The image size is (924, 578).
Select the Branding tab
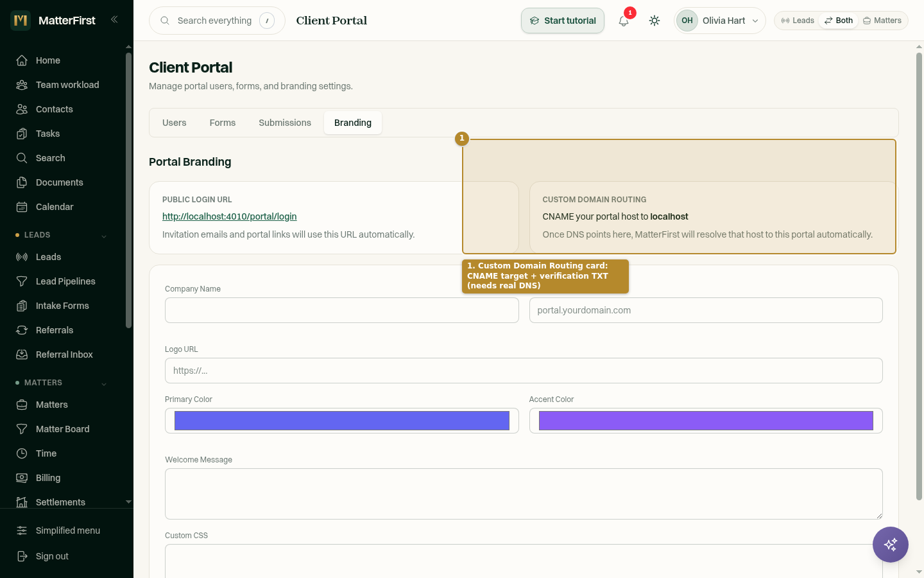pyautogui.click(x=353, y=123)
